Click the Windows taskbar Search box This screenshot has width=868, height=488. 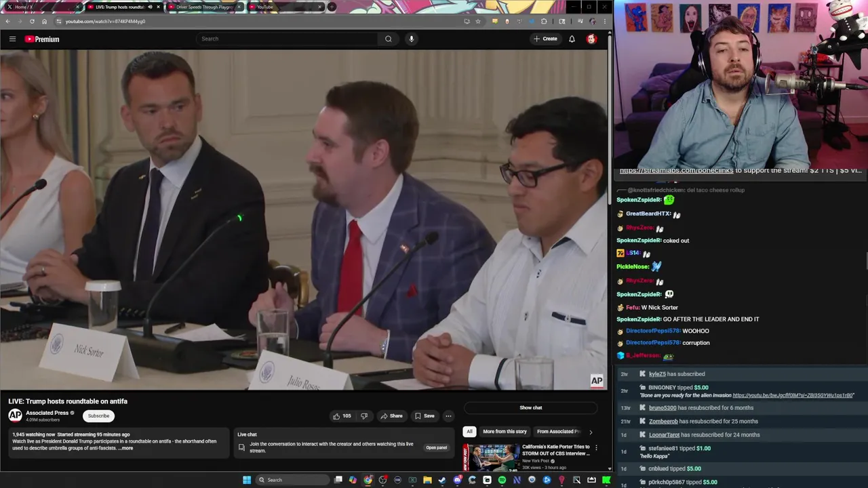click(x=291, y=480)
